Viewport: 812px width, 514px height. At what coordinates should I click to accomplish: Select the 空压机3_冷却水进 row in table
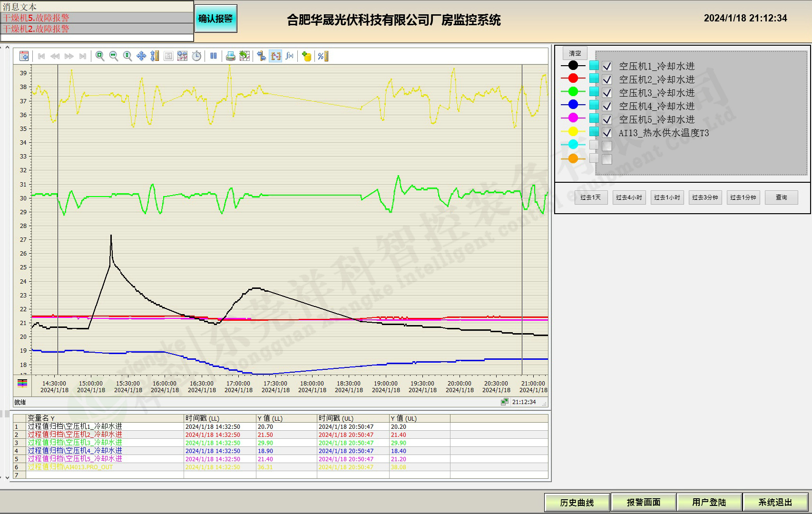click(75, 443)
